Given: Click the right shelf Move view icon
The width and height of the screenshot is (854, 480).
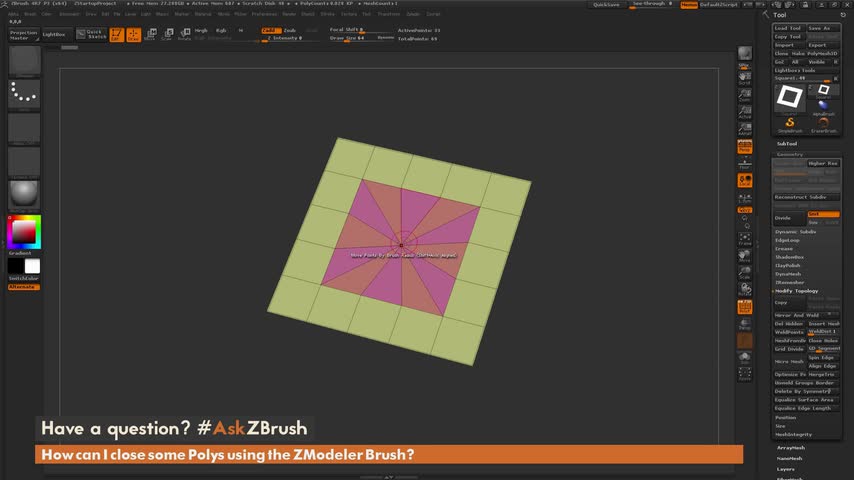Looking at the screenshot, I should pos(745,256).
